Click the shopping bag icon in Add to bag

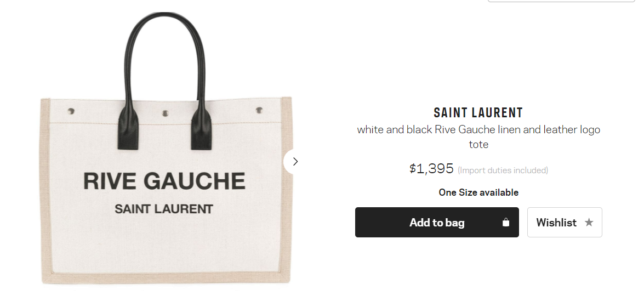(x=505, y=223)
